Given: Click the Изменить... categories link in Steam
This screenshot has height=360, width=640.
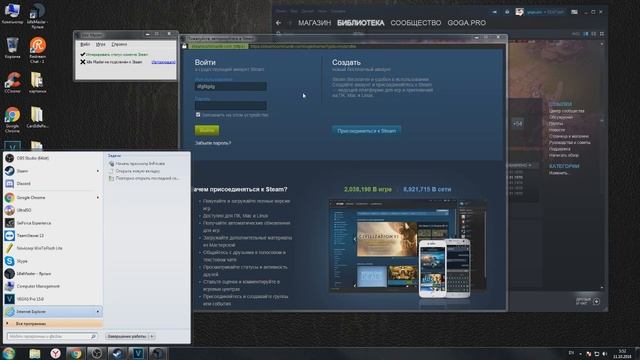Looking at the screenshot, I should tap(559, 173).
